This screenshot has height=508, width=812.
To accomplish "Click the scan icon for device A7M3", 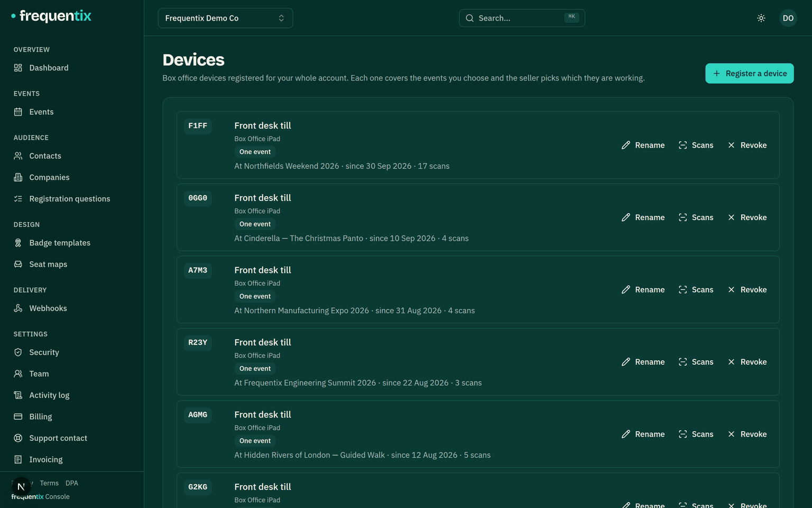I will [683, 289].
